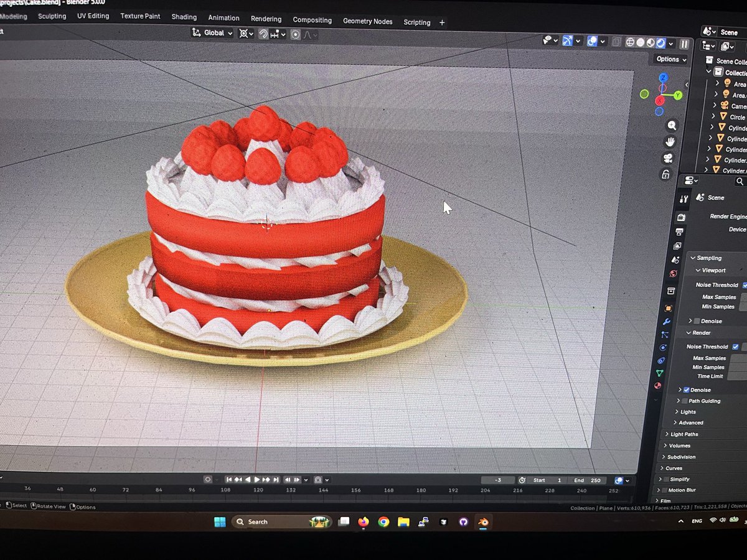Open the Modifiers wrench tab
This screenshot has width=747, height=560.
click(x=667, y=322)
